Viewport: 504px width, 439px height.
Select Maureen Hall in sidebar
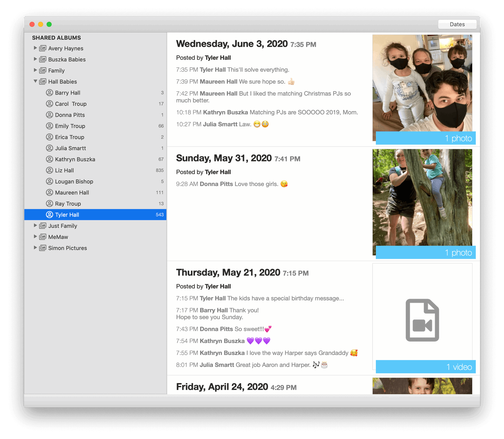click(x=72, y=193)
